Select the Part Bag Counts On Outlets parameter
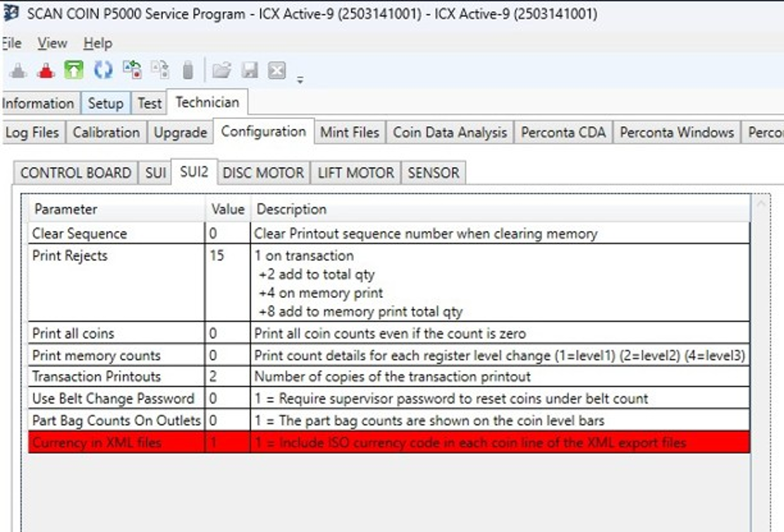 click(116, 421)
